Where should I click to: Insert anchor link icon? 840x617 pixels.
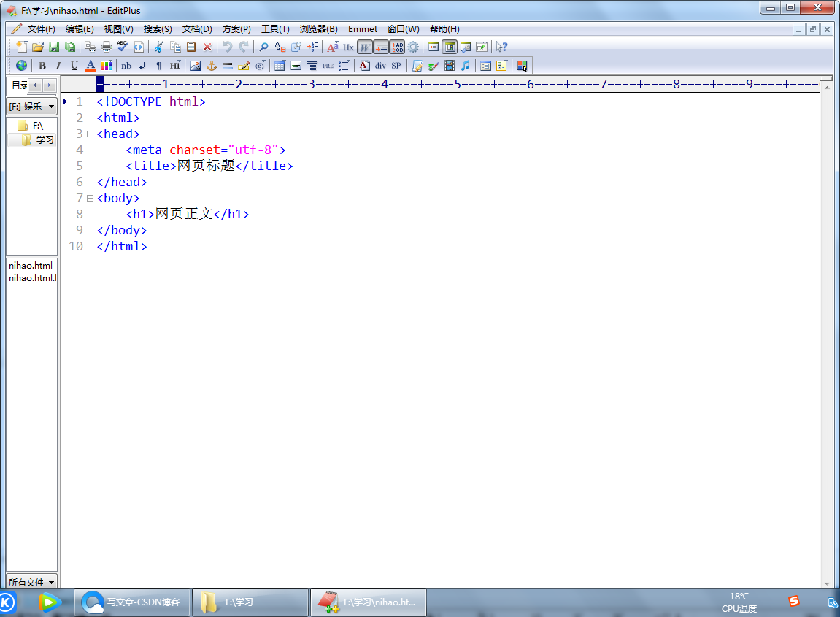click(212, 66)
